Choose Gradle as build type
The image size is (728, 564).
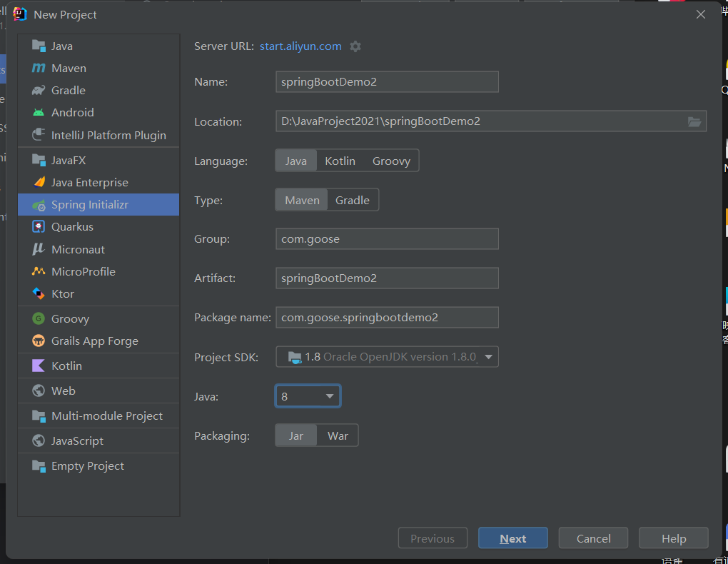[x=353, y=200]
